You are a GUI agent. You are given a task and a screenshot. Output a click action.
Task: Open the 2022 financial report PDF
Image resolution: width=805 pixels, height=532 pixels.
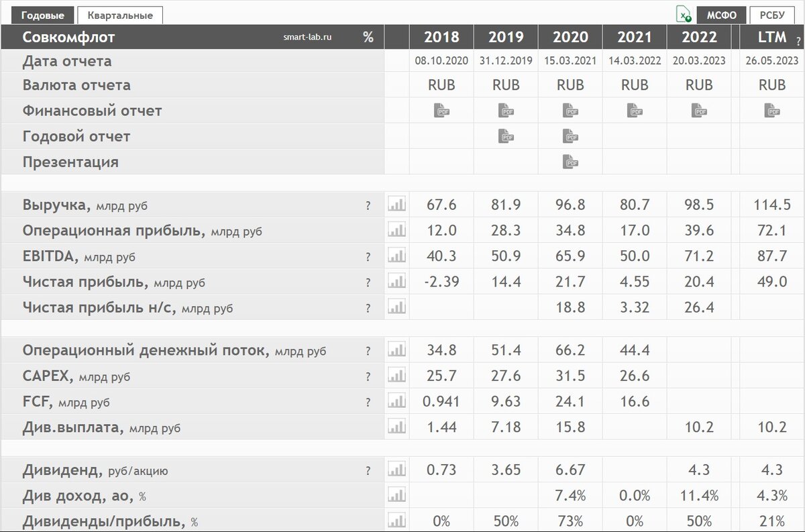pyautogui.click(x=699, y=111)
